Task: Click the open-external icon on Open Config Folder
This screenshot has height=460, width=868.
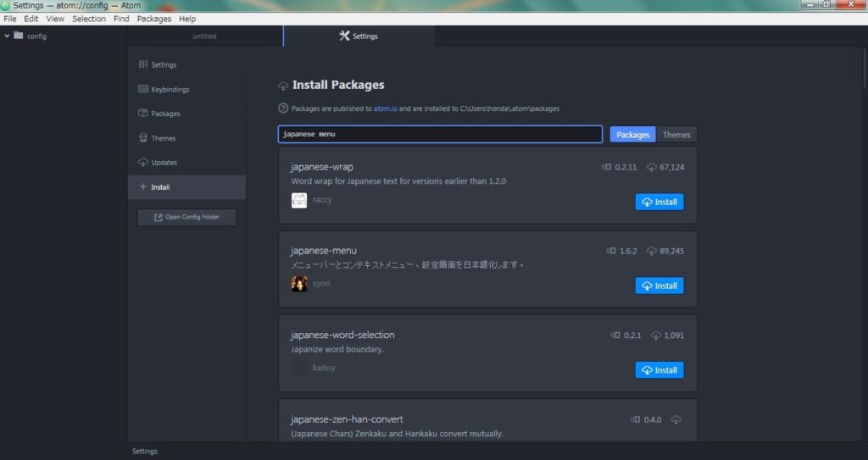Action: 159,217
